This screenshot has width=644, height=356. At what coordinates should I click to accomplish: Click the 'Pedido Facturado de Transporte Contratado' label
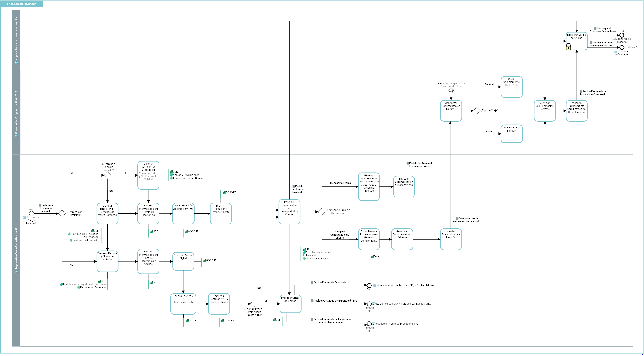click(x=593, y=93)
